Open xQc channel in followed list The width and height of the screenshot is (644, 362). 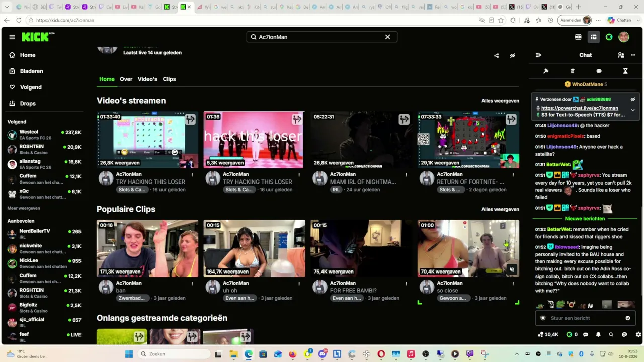[44, 194]
